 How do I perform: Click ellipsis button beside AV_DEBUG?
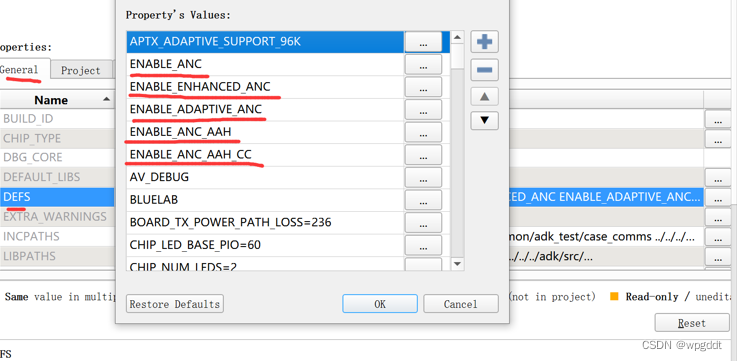pos(423,178)
